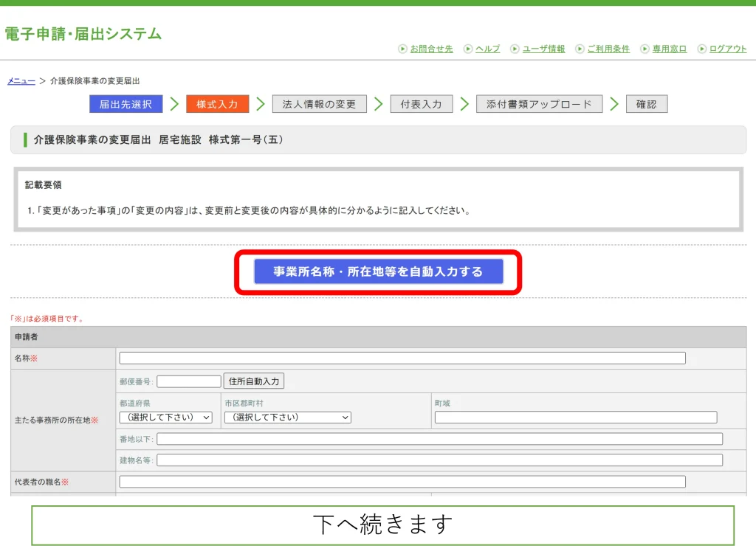Jump to the 確認 confirmation step
The height and width of the screenshot is (554, 756).
pyautogui.click(x=647, y=104)
